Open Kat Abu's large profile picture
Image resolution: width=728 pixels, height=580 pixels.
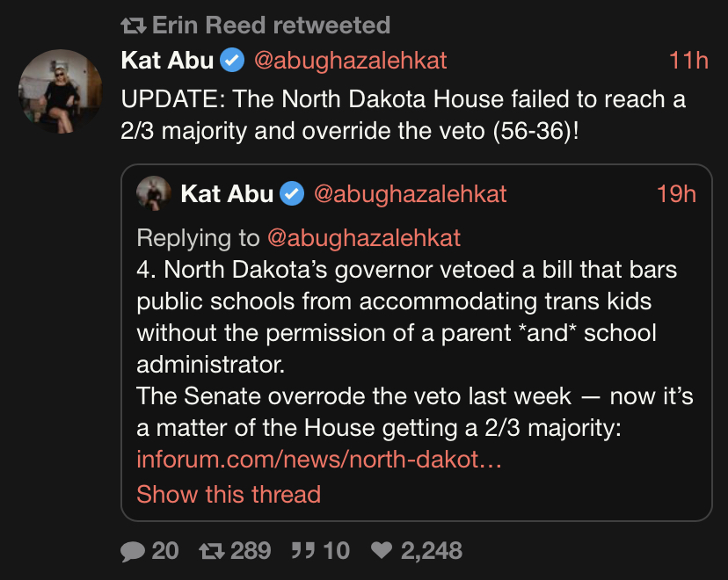click(61, 91)
